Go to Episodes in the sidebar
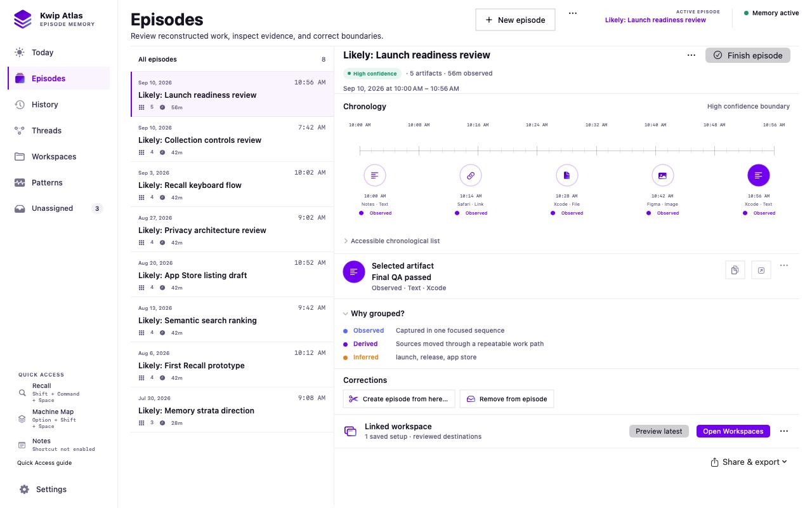812x508 pixels. click(58, 79)
